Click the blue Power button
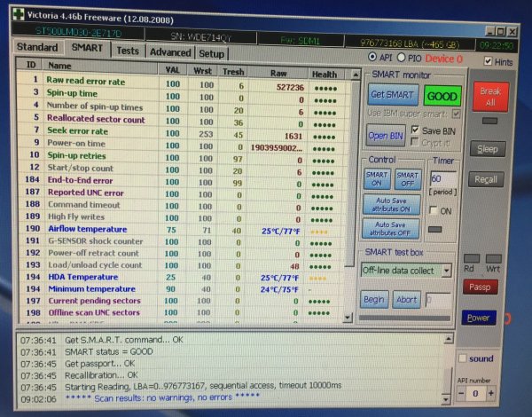532x417 pixels. click(x=479, y=318)
